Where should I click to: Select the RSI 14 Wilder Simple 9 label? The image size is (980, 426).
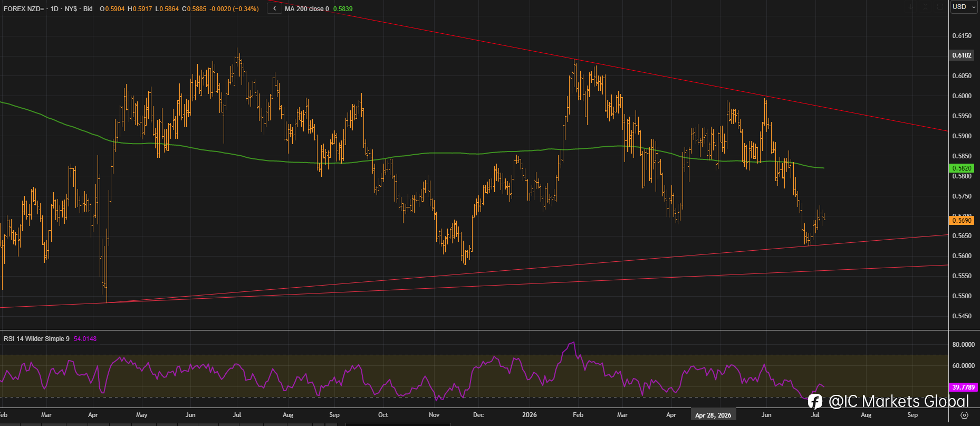coord(36,339)
